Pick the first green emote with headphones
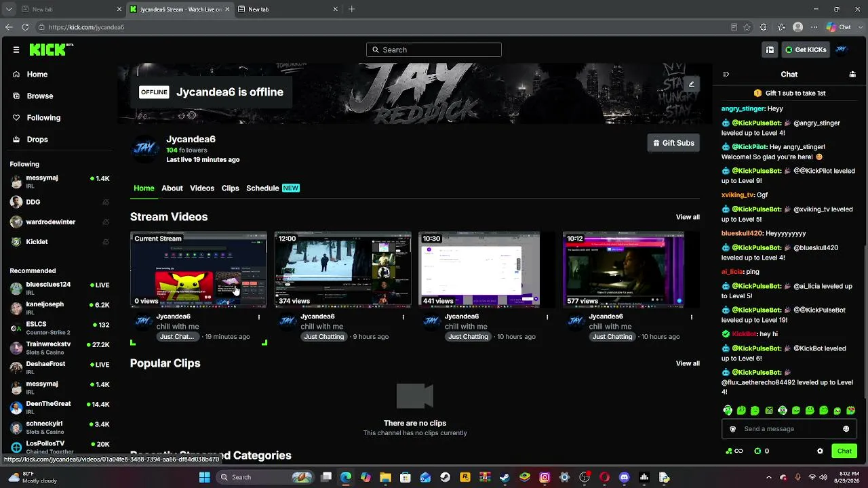868x488 pixels. 728,410
